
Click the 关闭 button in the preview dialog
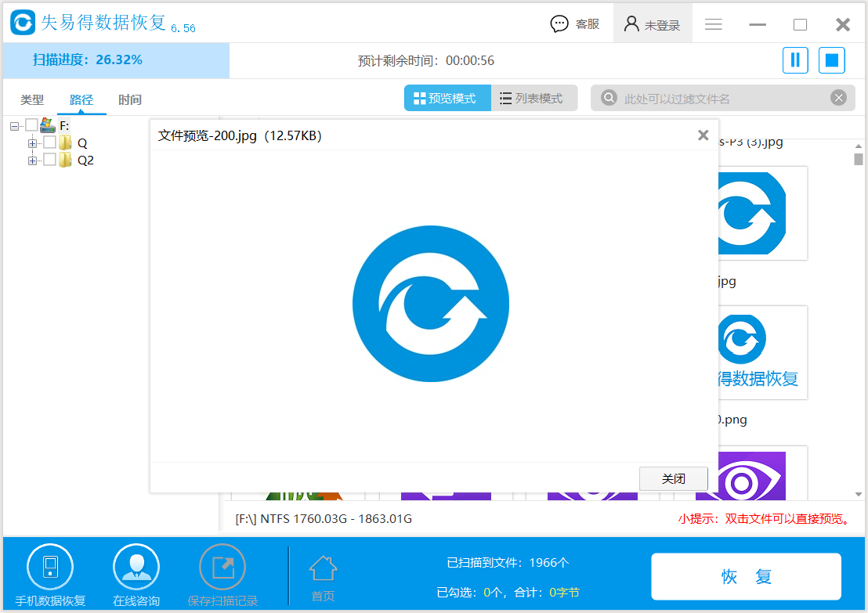(673, 478)
